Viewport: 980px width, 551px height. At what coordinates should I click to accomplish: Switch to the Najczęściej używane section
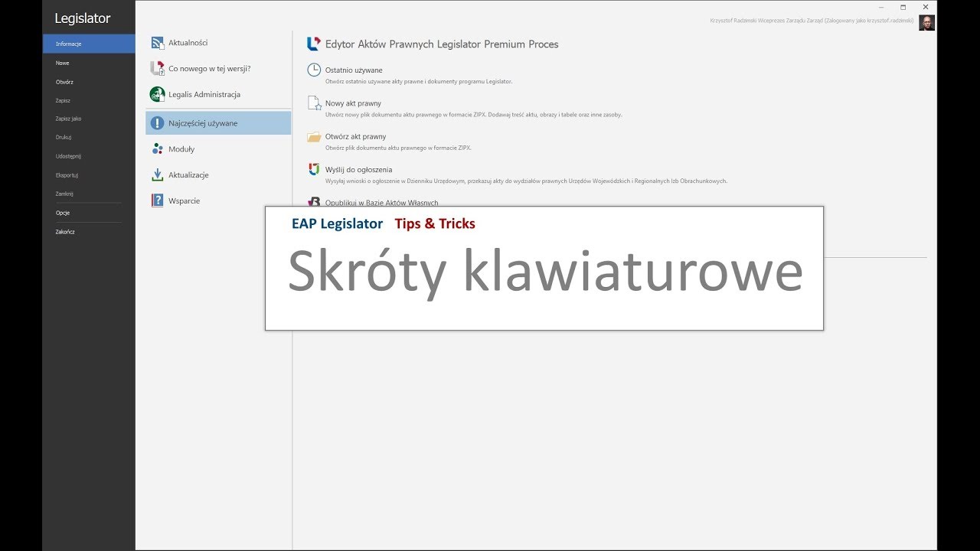[x=218, y=123]
